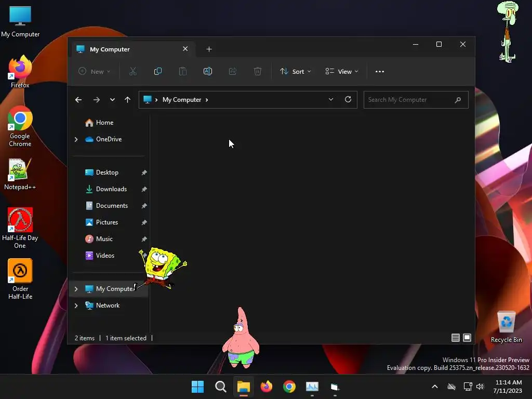Open recent locations dropdown arrow

[x=112, y=100]
